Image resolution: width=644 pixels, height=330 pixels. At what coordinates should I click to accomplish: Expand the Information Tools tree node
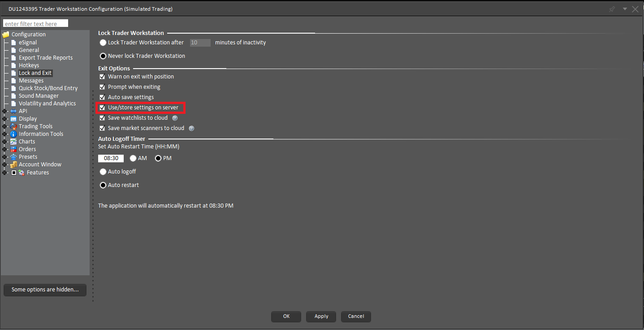5,134
